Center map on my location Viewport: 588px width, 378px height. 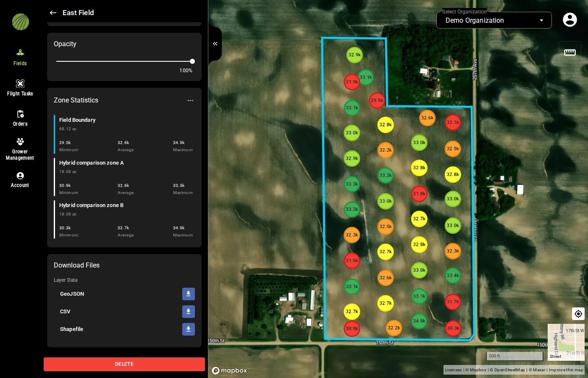click(x=578, y=314)
